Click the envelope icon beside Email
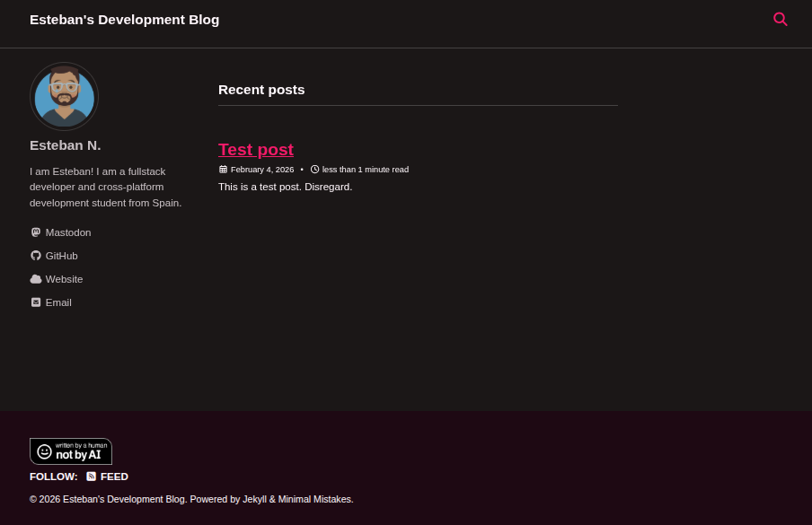 (36, 302)
